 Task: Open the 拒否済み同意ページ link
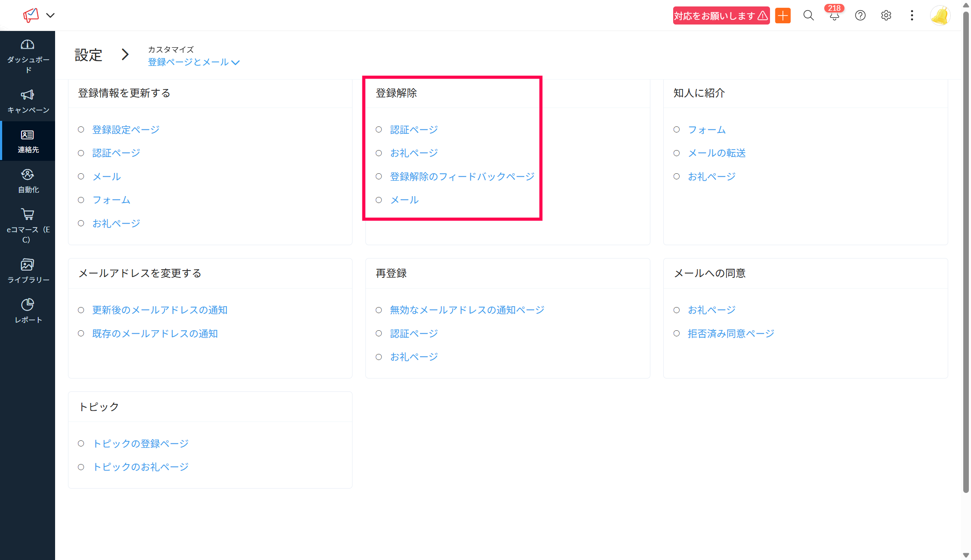coord(730,334)
